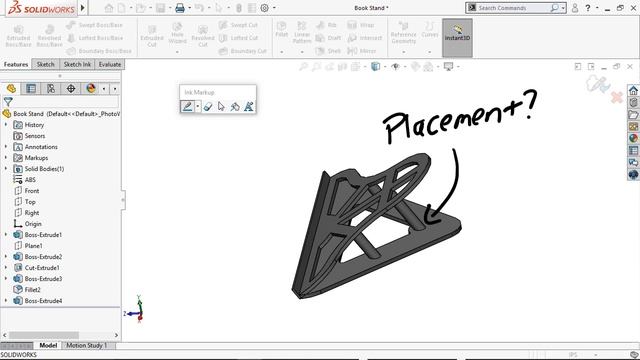Open the Hide/Show Items eye icon
This screenshot has width=640, height=360.
click(x=395, y=66)
